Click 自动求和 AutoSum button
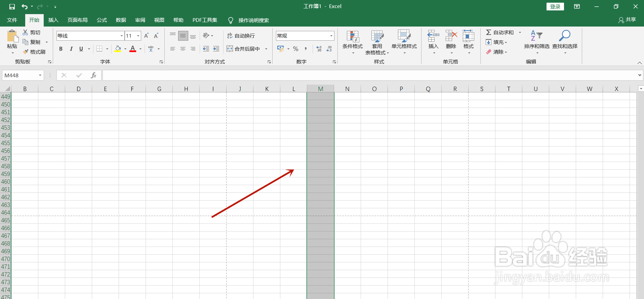This screenshot has height=299, width=644. pyautogui.click(x=500, y=32)
